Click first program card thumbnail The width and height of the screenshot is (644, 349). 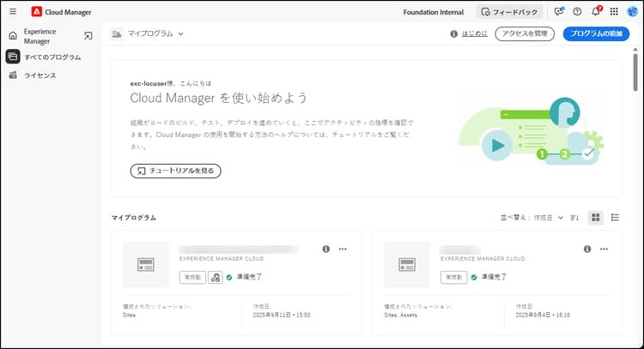(x=146, y=264)
